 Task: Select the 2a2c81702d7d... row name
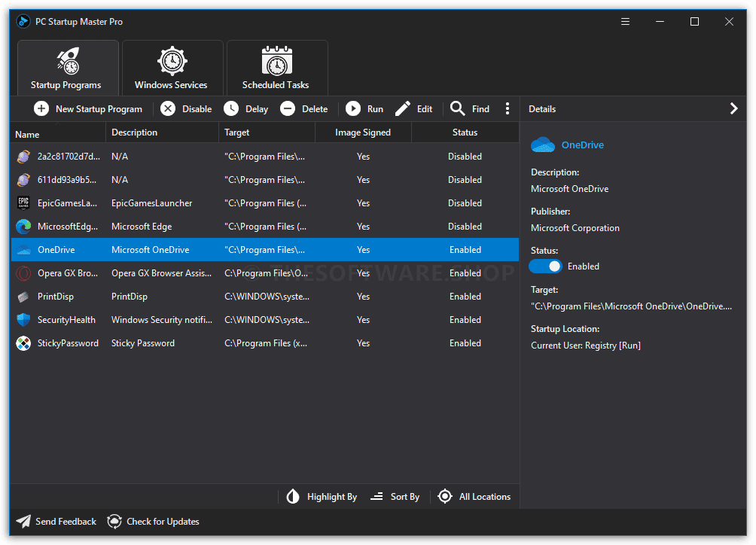coord(69,157)
